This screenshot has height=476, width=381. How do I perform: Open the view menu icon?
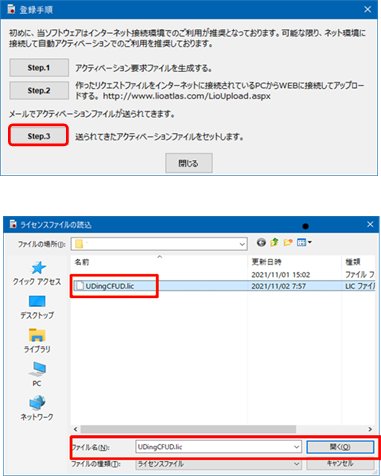[304, 243]
